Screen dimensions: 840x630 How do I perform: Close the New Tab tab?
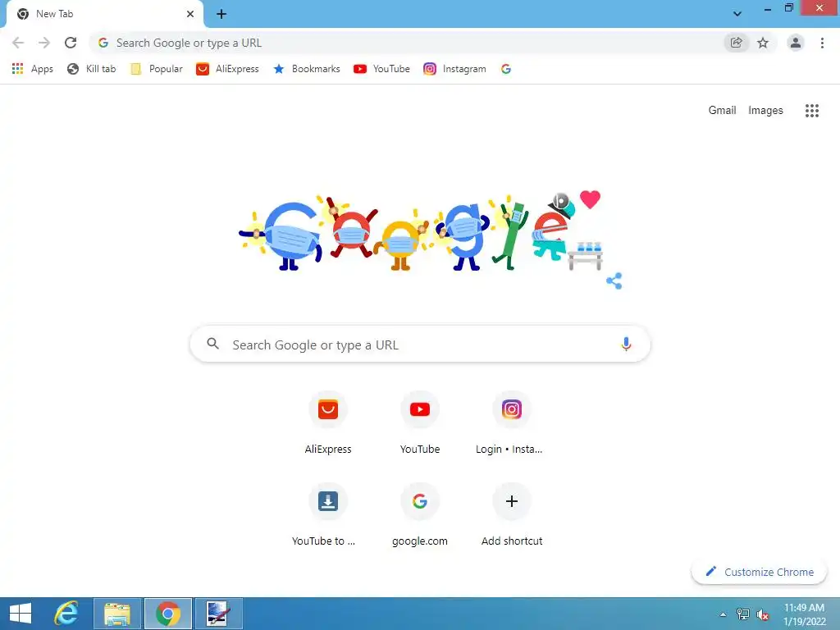pyautogui.click(x=190, y=14)
